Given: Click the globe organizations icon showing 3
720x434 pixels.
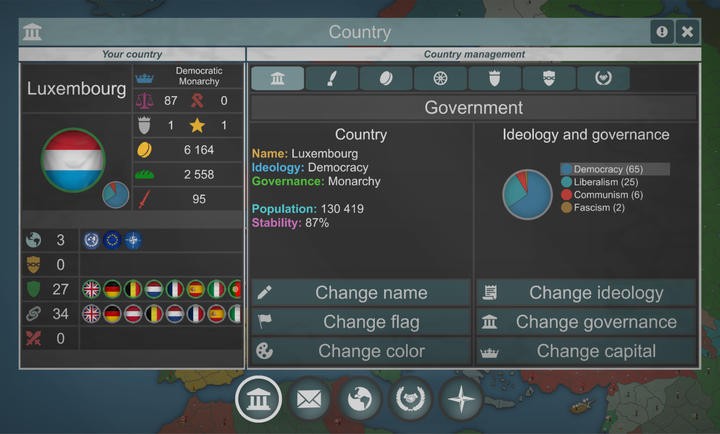Looking at the screenshot, I should click(x=34, y=240).
